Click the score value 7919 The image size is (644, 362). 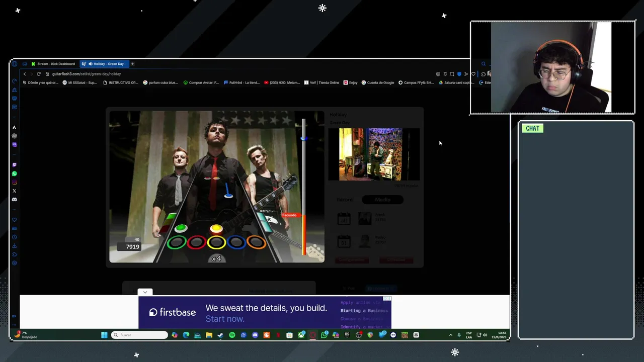132,247
